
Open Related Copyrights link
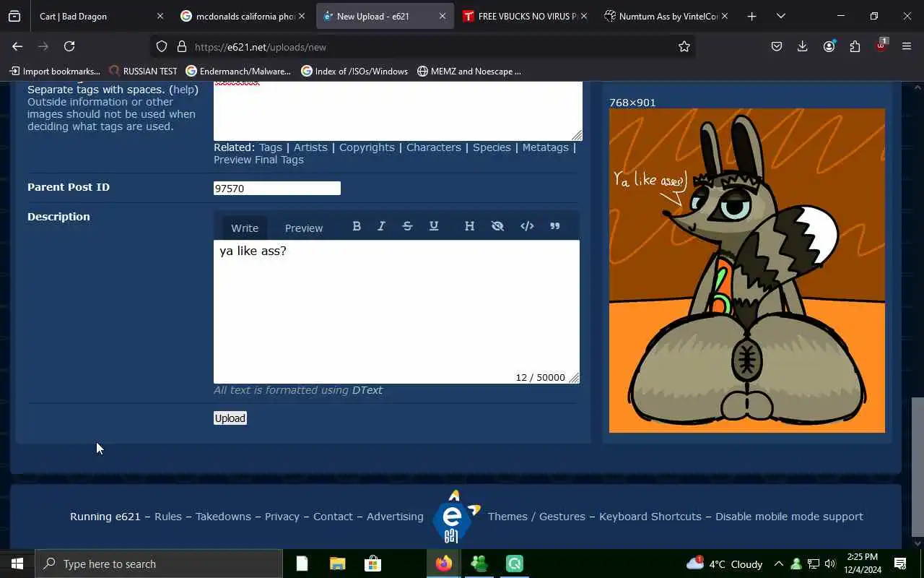(x=367, y=147)
